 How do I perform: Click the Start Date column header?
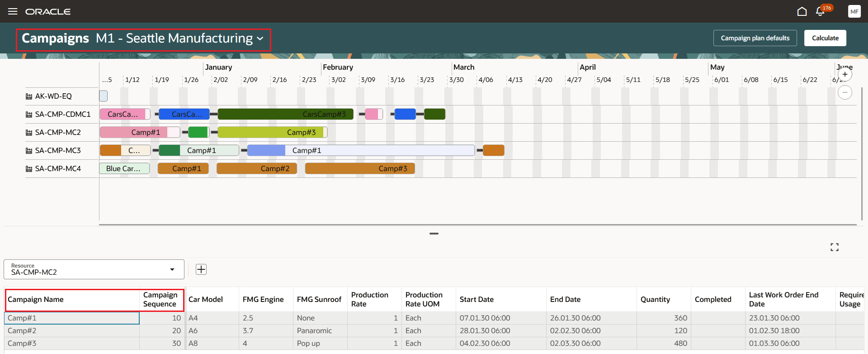(x=501, y=299)
